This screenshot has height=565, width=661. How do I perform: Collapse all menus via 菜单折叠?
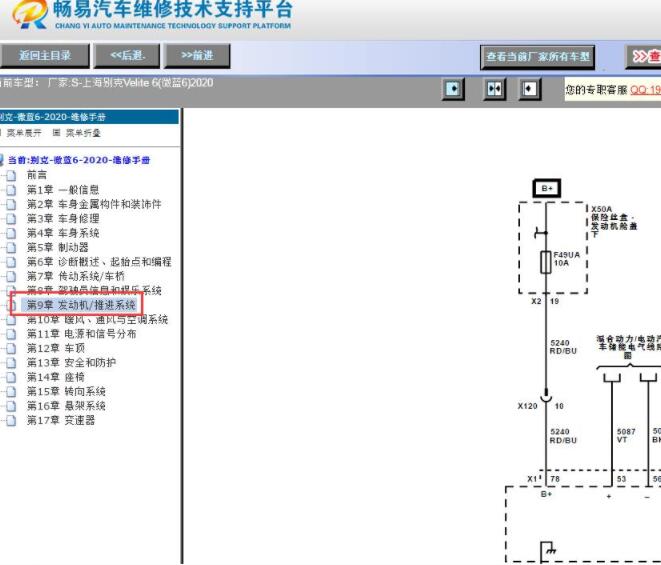coord(83,133)
